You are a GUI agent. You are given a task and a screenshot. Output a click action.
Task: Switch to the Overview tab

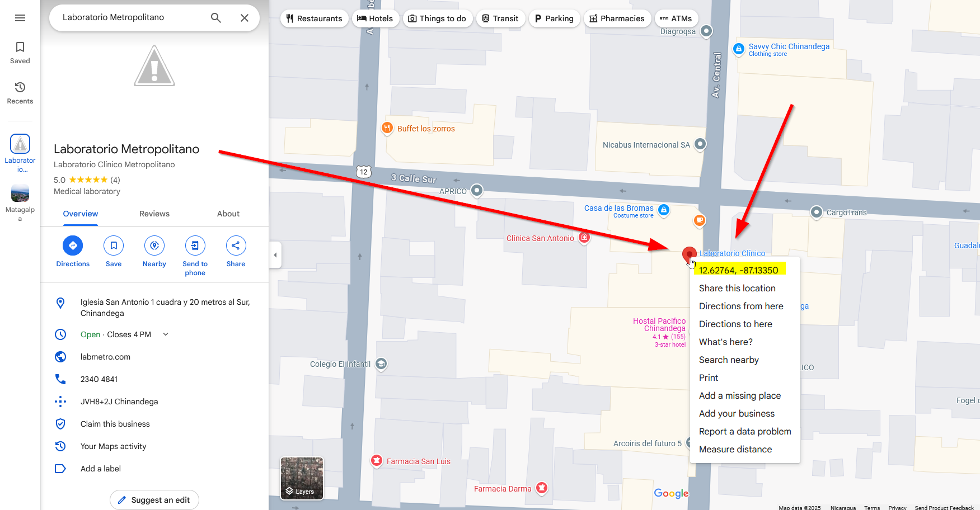81,214
